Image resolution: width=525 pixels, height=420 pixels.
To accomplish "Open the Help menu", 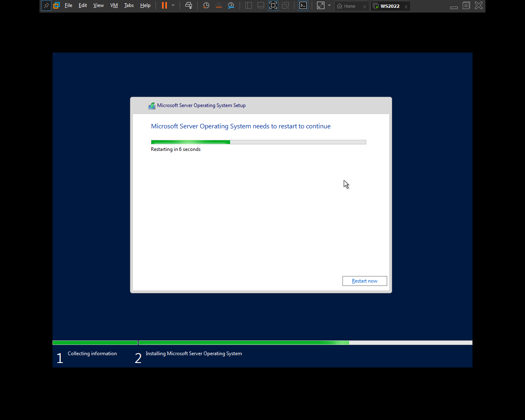I will pos(145,6).
